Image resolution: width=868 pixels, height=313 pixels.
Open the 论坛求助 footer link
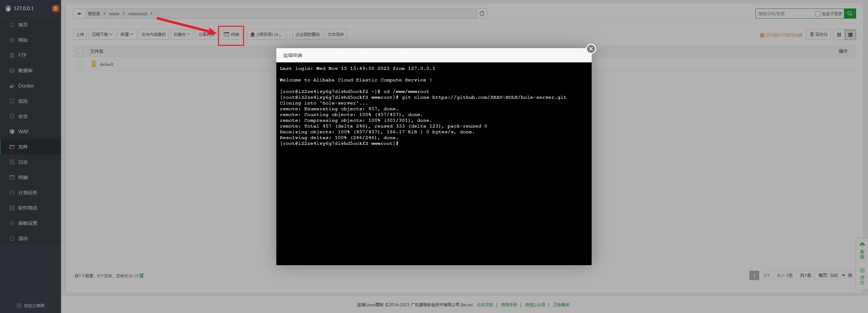(x=485, y=305)
